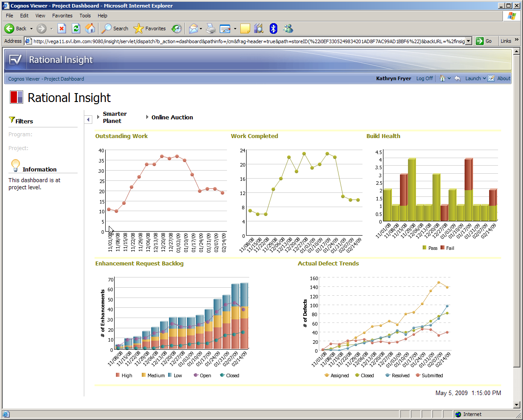This screenshot has width=523, height=420.
Task: Click the Cognos Return arrow icon
Action: click(457, 78)
